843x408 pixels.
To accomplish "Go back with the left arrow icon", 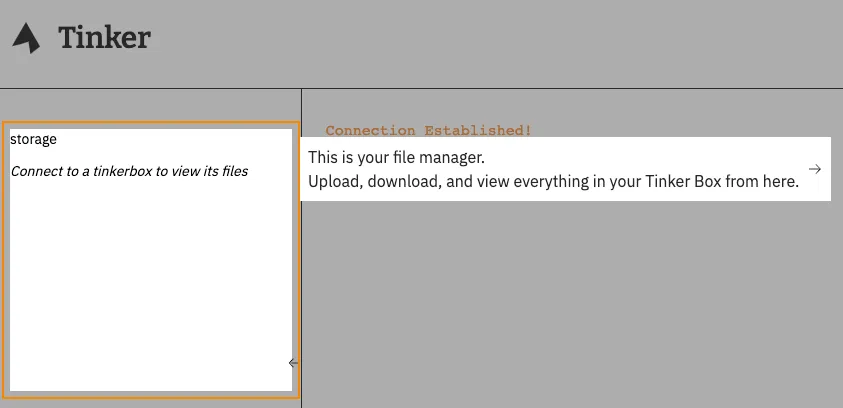I will [x=293, y=363].
